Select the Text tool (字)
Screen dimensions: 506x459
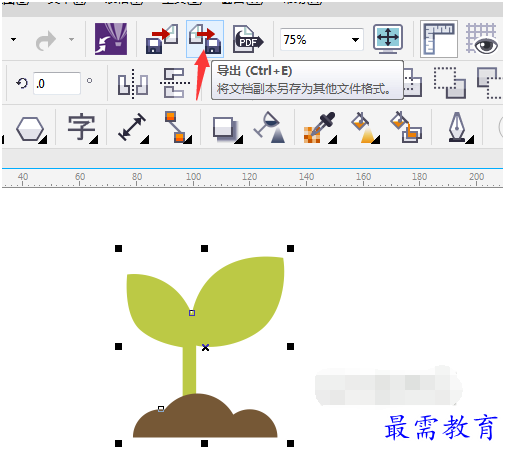(82, 128)
